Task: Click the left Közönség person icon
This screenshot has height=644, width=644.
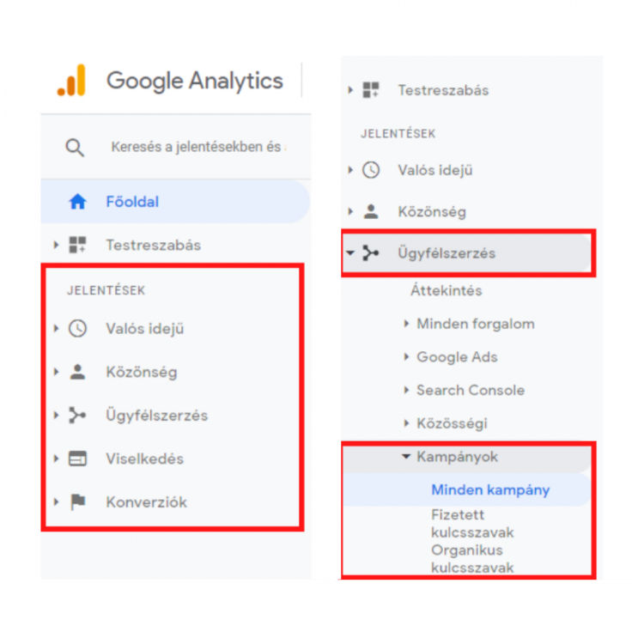Action: (x=77, y=372)
